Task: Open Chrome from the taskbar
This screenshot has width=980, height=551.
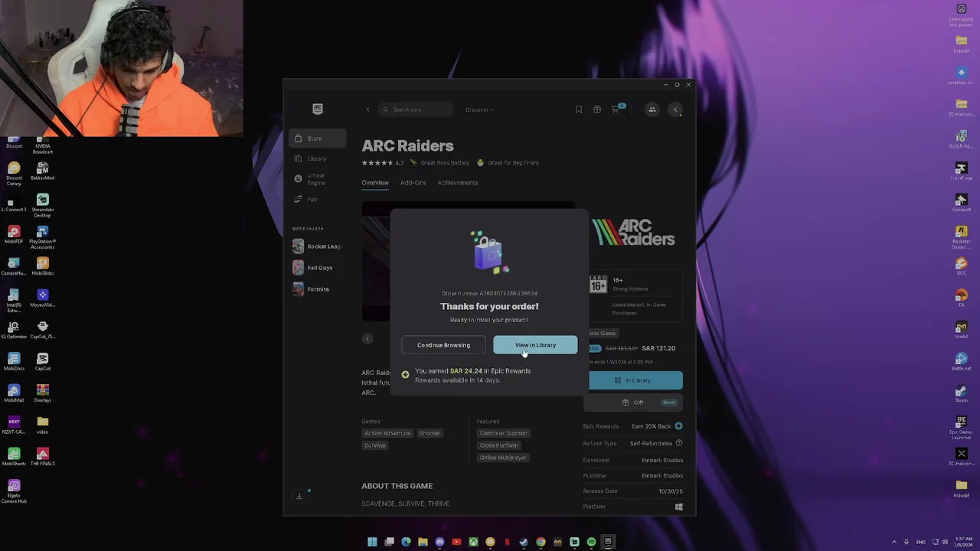Action: click(541, 542)
